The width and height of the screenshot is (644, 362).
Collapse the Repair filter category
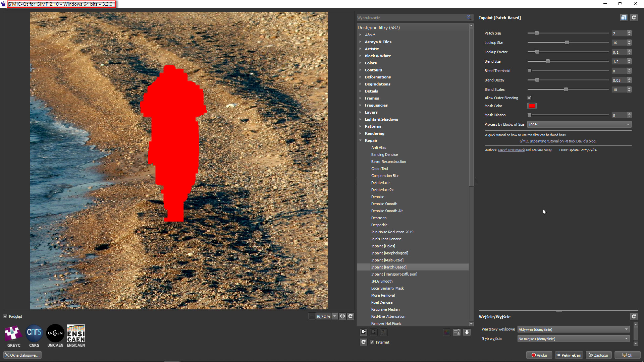[360, 140]
